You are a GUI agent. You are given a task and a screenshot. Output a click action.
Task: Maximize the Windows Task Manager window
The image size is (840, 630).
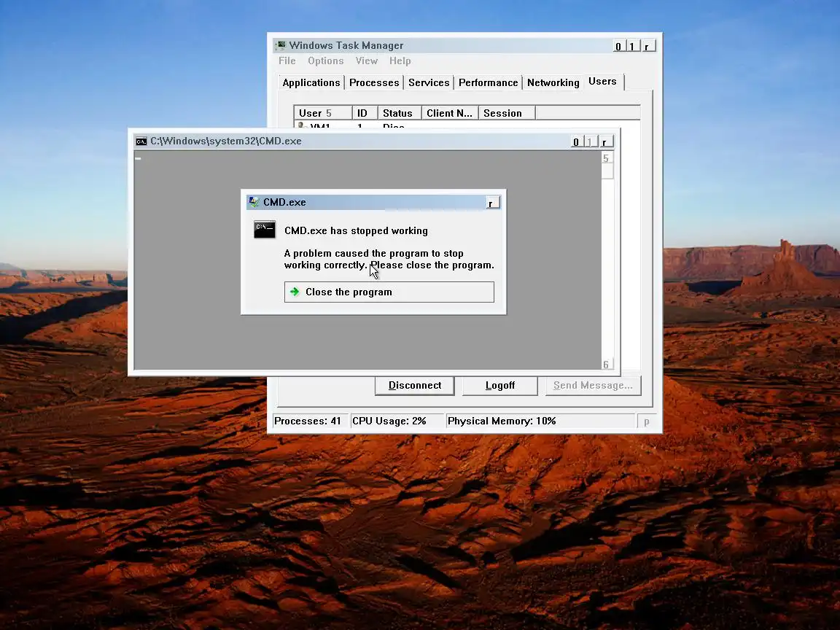point(633,47)
